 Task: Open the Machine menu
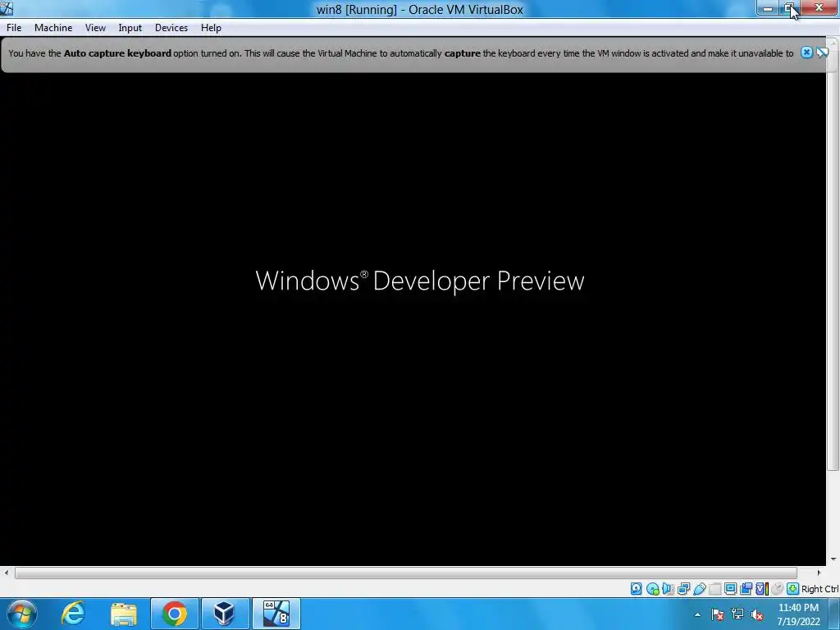pyautogui.click(x=53, y=28)
